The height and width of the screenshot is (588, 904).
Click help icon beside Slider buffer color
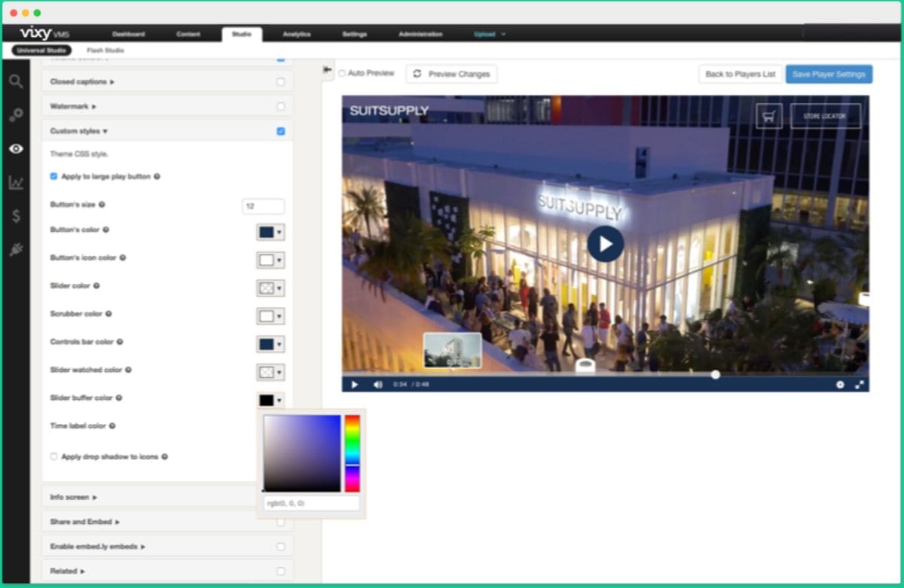click(118, 398)
